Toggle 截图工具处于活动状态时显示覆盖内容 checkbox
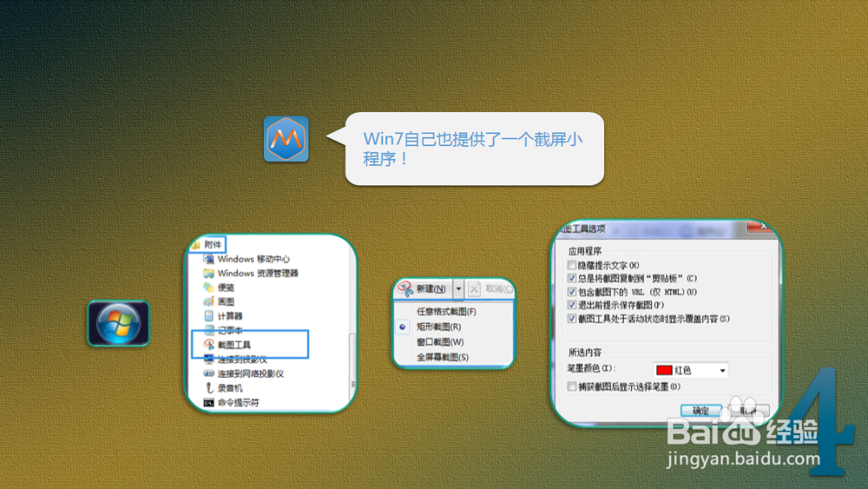Image resolution: width=868 pixels, height=489 pixels. point(572,319)
